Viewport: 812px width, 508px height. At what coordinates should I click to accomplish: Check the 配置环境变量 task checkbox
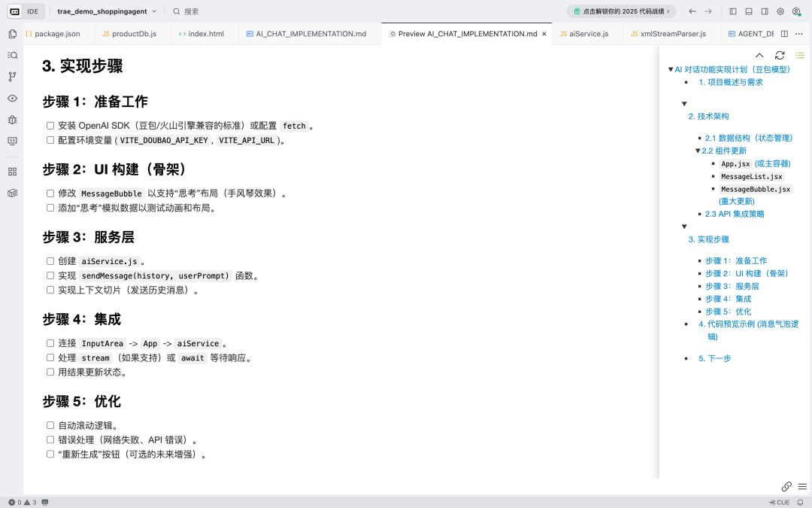(x=50, y=140)
